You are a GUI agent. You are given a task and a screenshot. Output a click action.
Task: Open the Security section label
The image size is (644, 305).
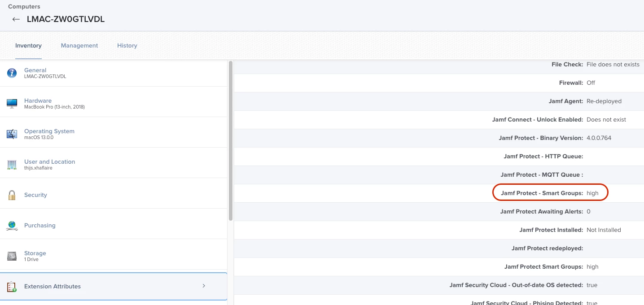pos(35,195)
